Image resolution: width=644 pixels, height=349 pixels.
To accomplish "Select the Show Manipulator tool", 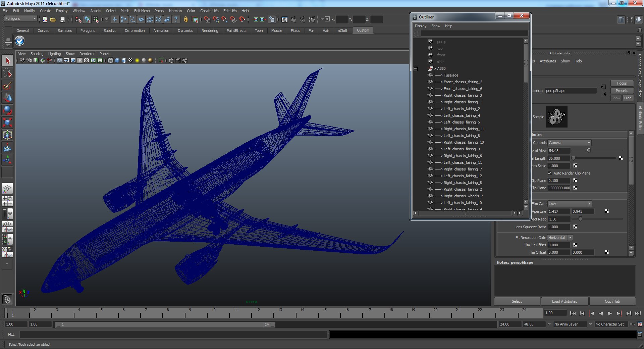I will pos(7,160).
